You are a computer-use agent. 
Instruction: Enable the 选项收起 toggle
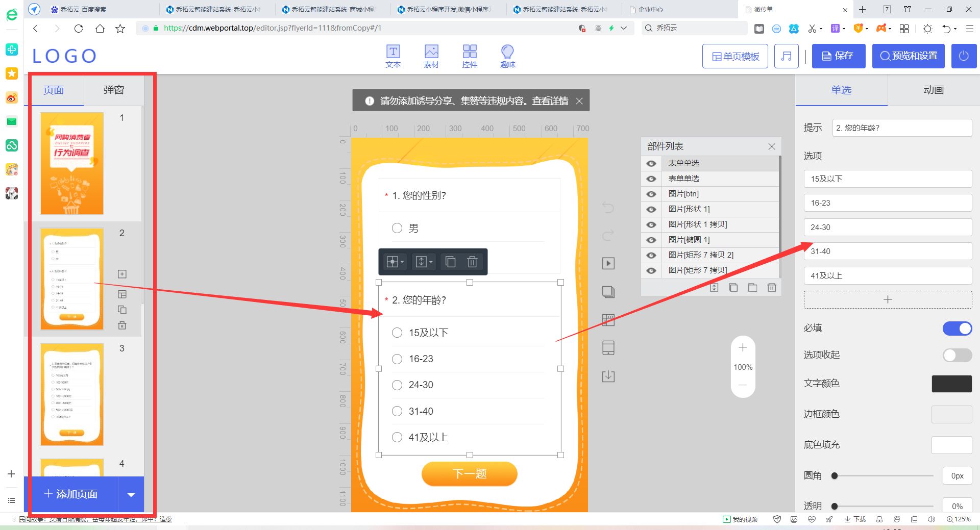click(x=956, y=356)
